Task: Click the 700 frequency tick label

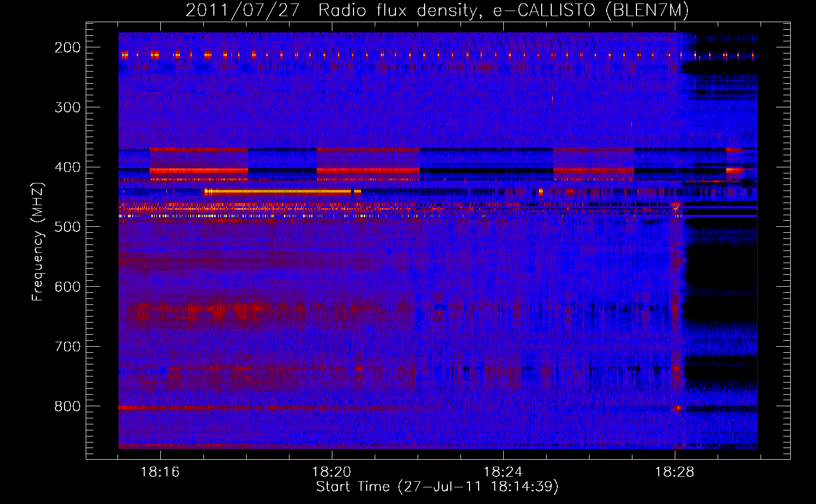Action: point(67,347)
